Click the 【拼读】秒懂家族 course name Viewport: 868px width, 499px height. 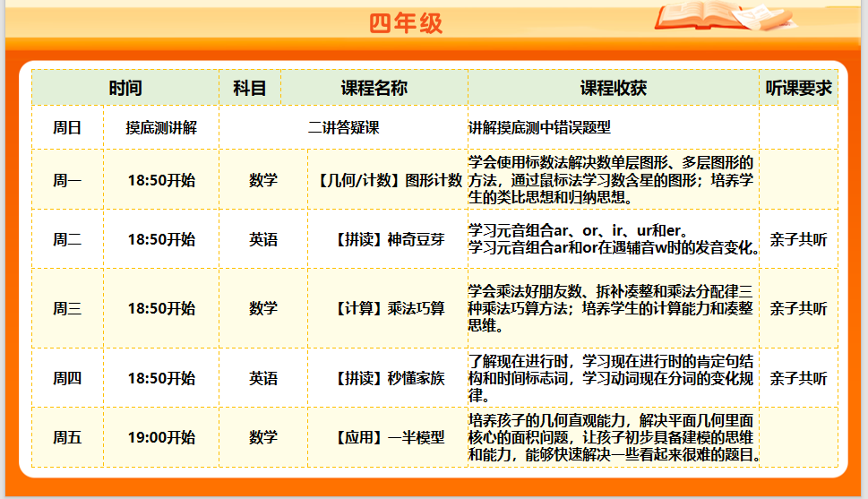[x=391, y=378]
